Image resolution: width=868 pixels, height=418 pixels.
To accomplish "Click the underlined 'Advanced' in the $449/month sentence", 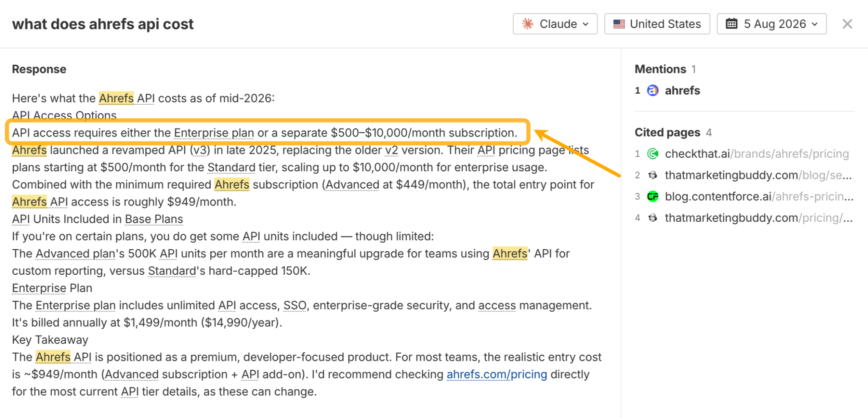I will point(352,185).
